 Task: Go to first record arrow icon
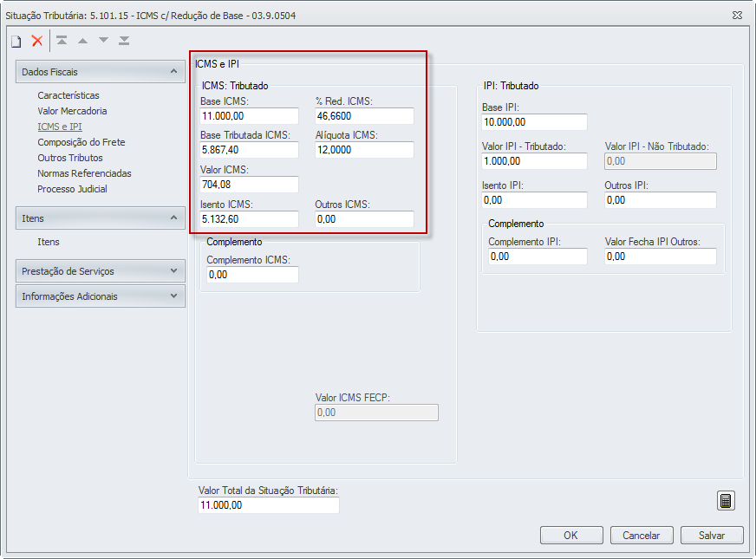62,41
